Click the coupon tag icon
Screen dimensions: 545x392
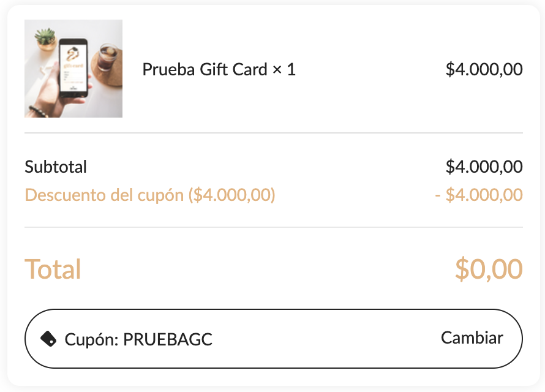click(x=48, y=339)
